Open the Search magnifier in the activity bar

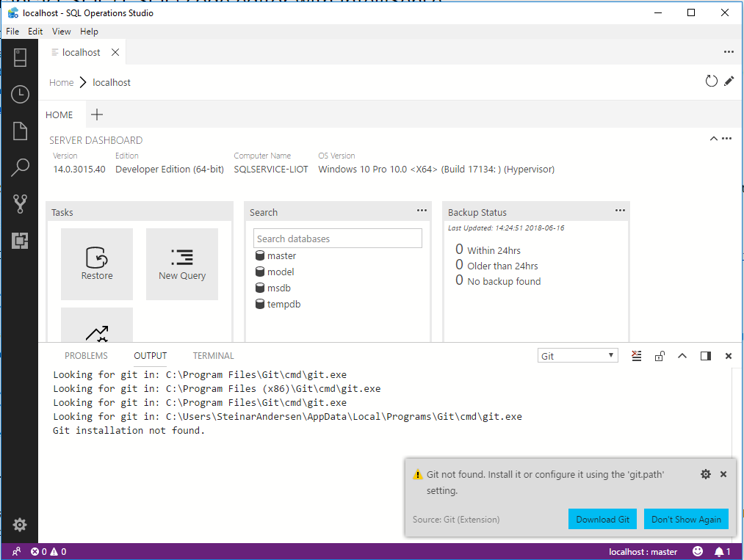[x=20, y=167]
